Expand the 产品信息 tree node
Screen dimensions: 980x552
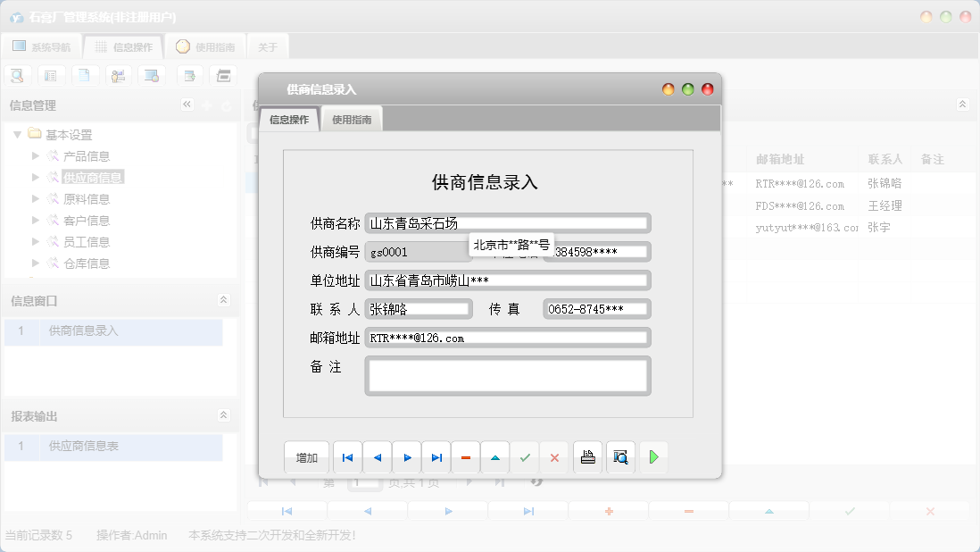36,155
